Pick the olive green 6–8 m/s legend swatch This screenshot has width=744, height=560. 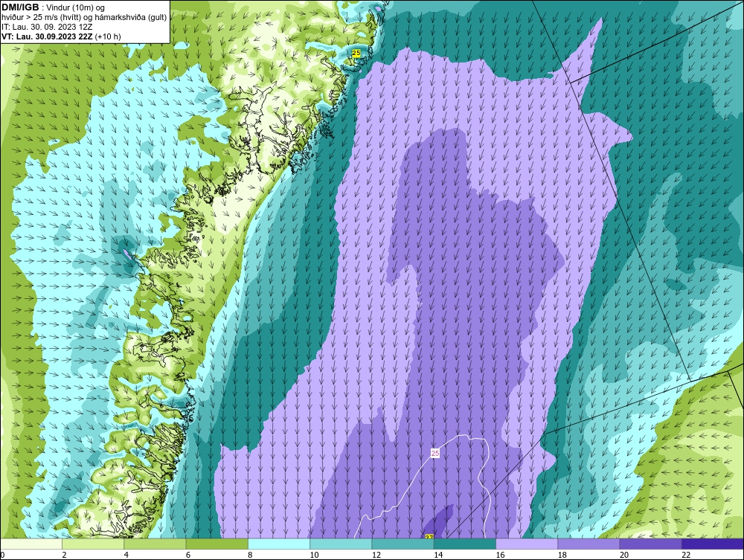217,544
